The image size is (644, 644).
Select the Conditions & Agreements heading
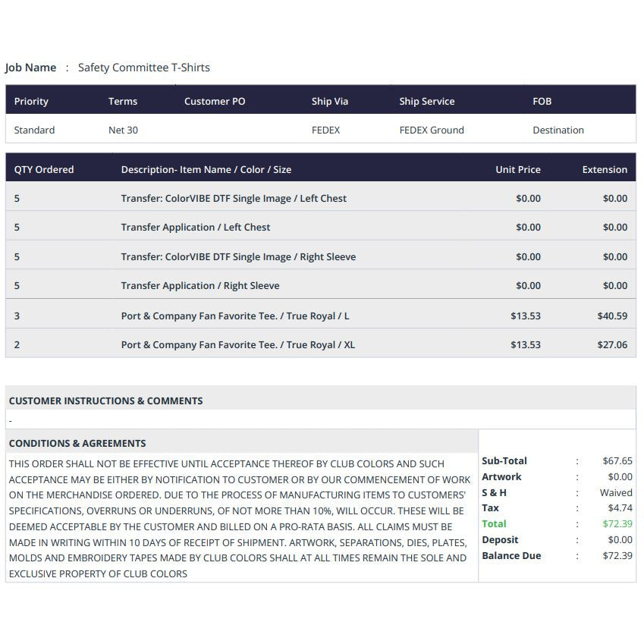pos(77,443)
